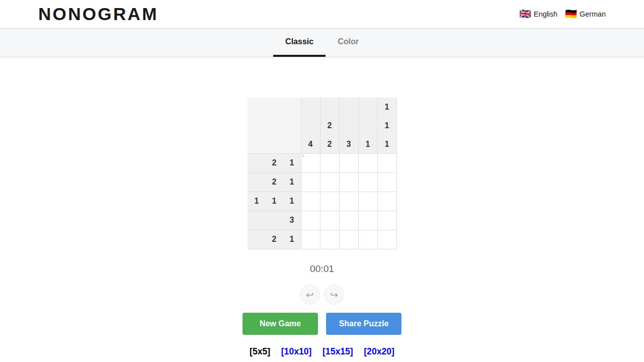This screenshot has width=644, height=362.
Task: Change language to German
Action: (592, 14)
